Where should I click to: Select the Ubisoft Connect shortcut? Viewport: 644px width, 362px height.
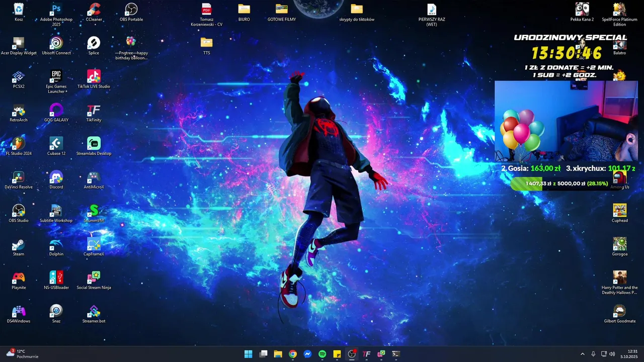(56, 46)
